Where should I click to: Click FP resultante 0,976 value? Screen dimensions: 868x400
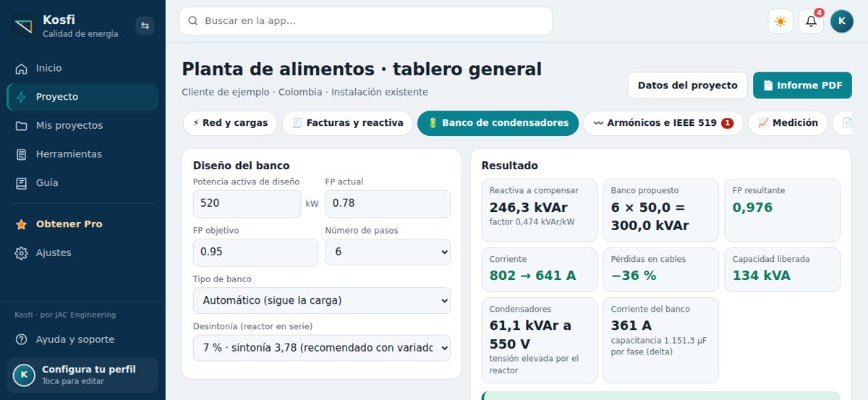(752, 208)
